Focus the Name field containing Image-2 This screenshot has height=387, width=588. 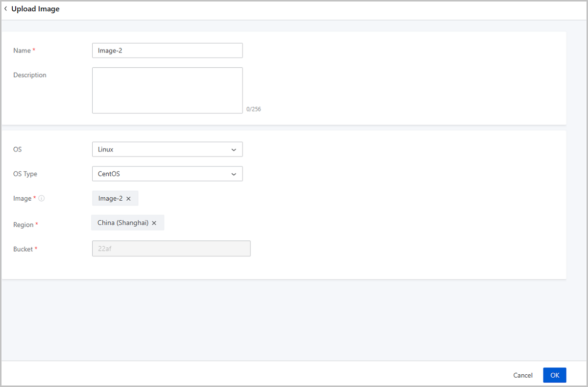coord(167,51)
